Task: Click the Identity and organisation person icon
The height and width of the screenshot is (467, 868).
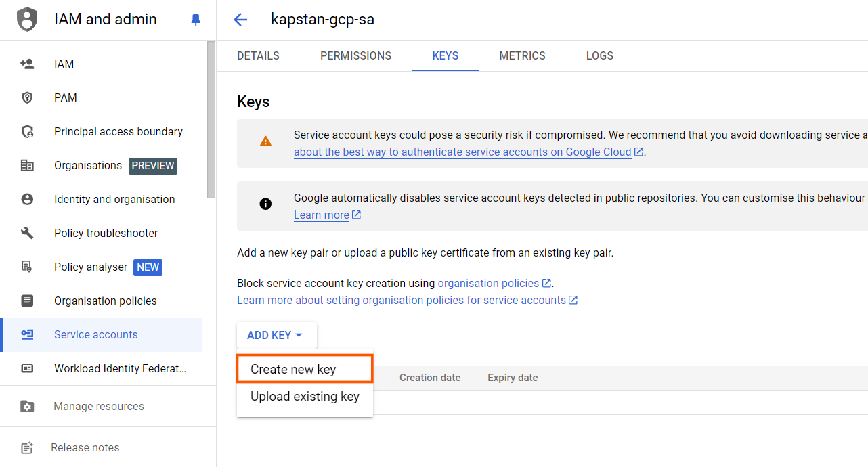Action: [x=27, y=199]
